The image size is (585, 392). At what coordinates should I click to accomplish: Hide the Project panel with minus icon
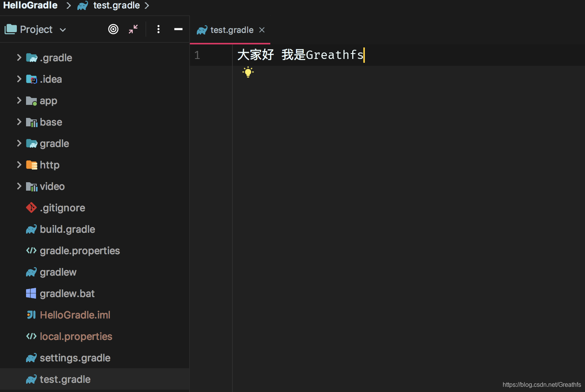click(178, 29)
